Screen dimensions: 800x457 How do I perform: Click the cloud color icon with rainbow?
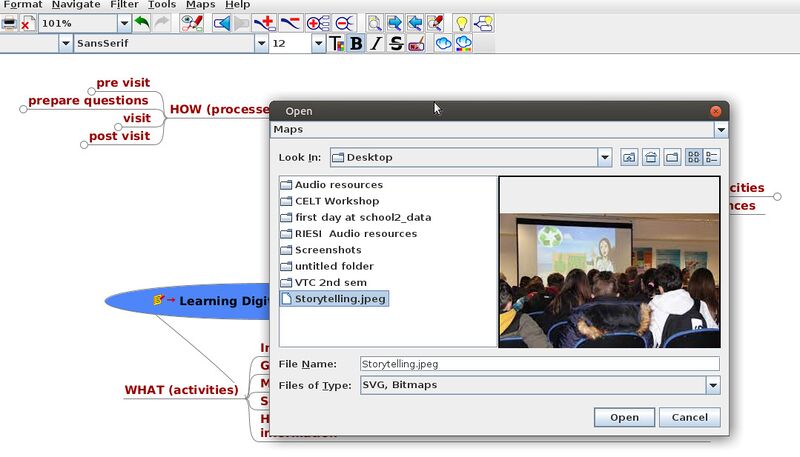tap(464, 44)
